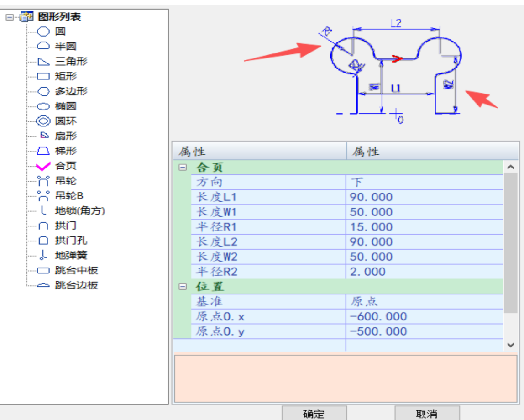Choose the 梯形 trapezoid shape icon
Screen dimensions: 524x420
[43, 151]
